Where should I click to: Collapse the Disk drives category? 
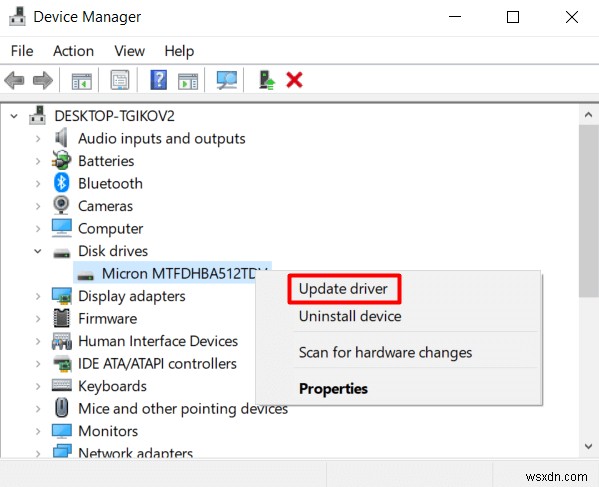click(38, 251)
